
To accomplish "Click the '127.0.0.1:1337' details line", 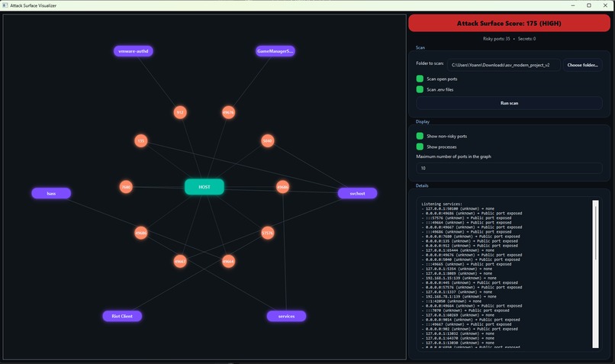I will click(456, 292).
